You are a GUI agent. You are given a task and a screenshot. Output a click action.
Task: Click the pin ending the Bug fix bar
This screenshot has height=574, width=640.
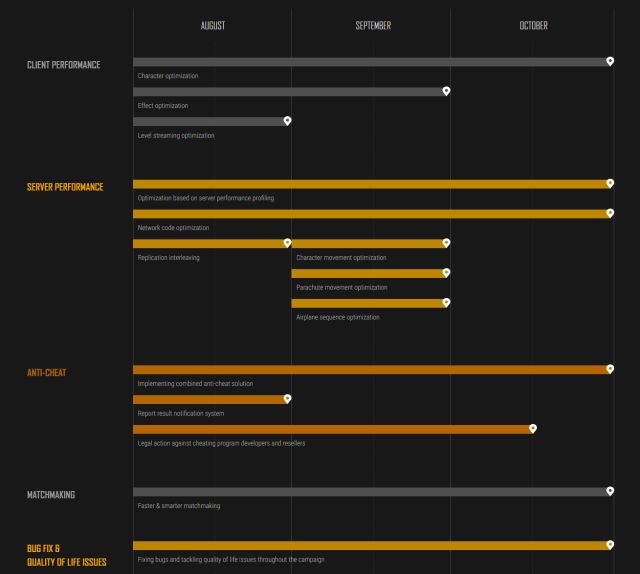point(610,545)
